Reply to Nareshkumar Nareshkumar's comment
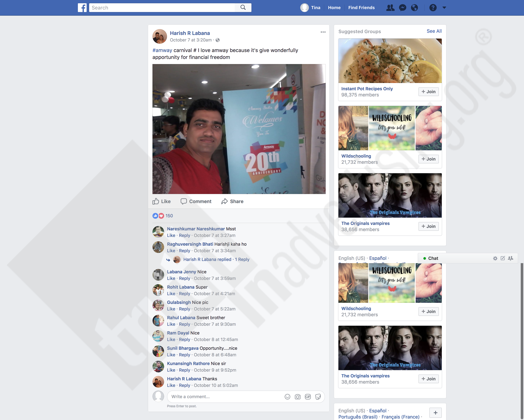 point(184,235)
